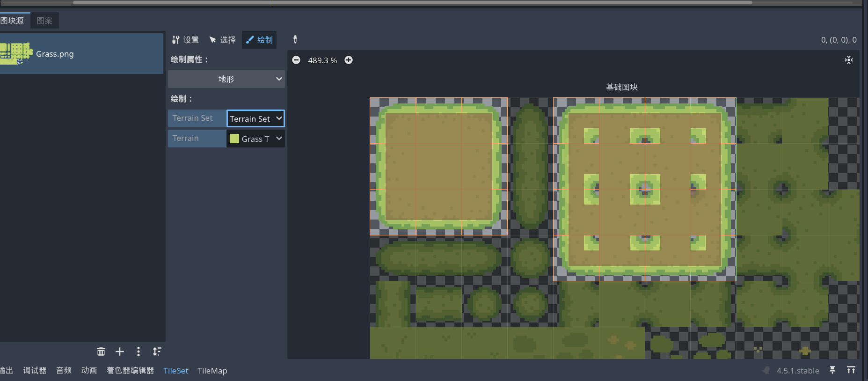Switch to 设置 mode

(185, 40)
